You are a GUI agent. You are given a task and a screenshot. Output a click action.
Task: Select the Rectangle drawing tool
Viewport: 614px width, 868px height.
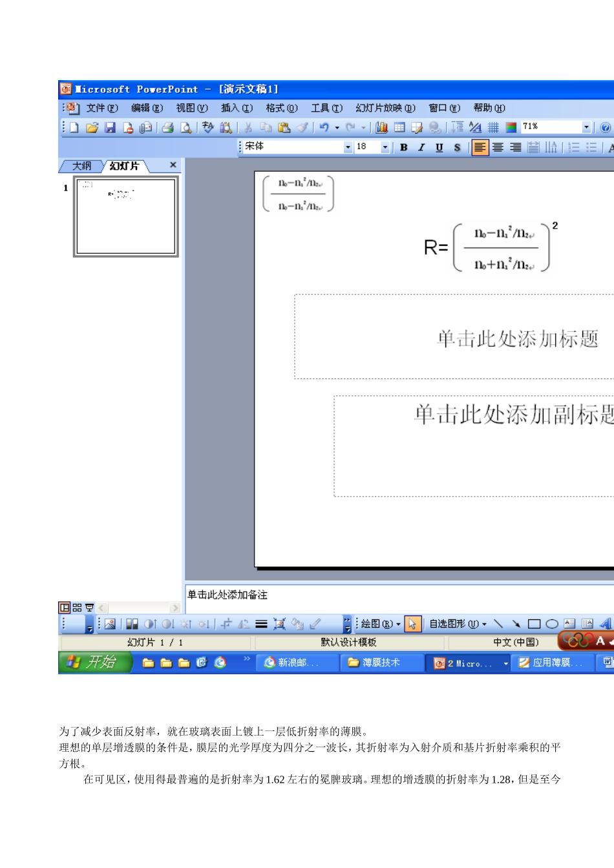(534, 624)
